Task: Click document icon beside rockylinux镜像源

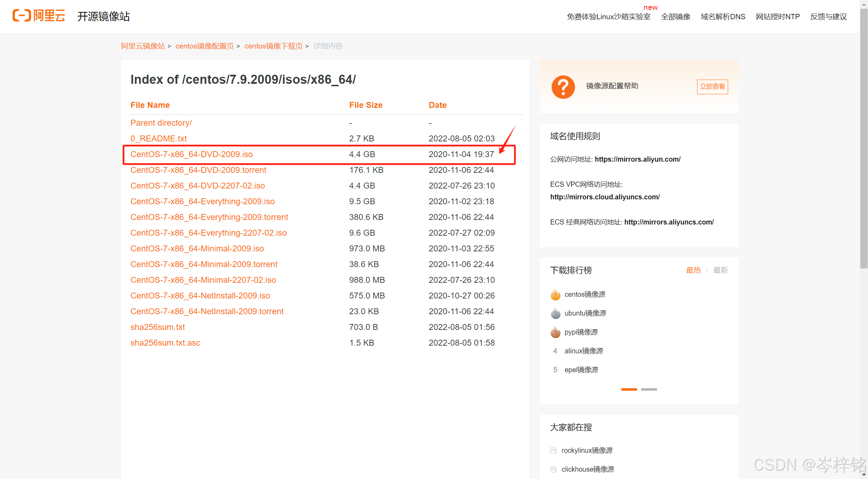Action: tap(553, 450)
